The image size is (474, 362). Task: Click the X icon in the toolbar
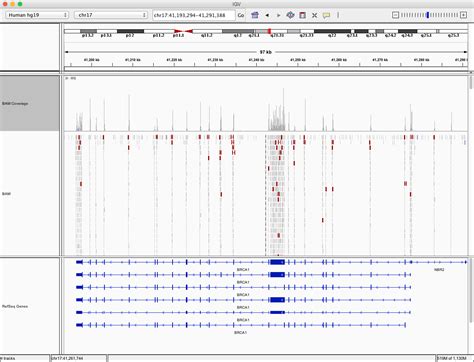point(314,15)
